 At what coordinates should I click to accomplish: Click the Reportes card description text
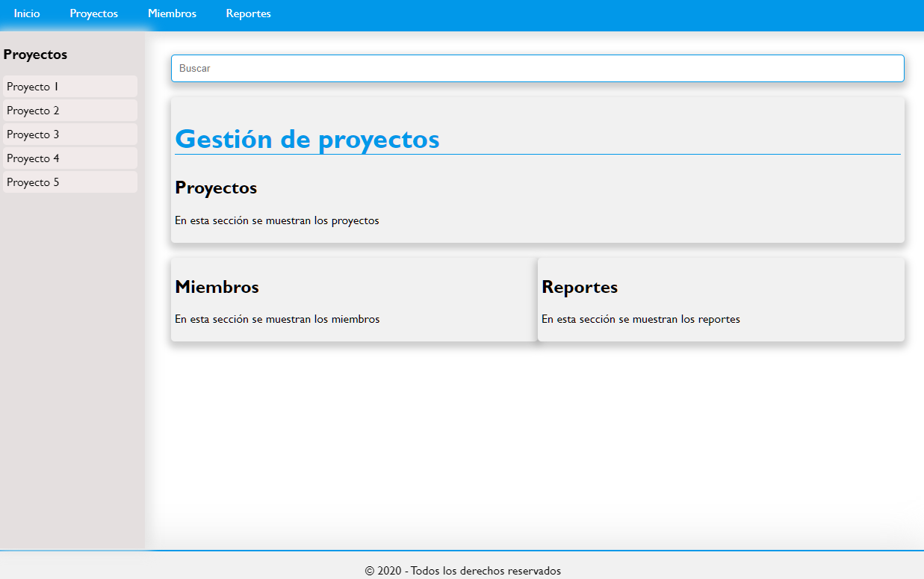[641, 319]
